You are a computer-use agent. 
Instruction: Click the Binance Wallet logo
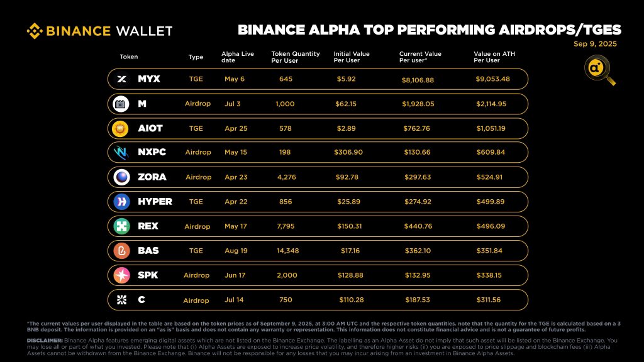pyautogui.click(x=99, y=30)
